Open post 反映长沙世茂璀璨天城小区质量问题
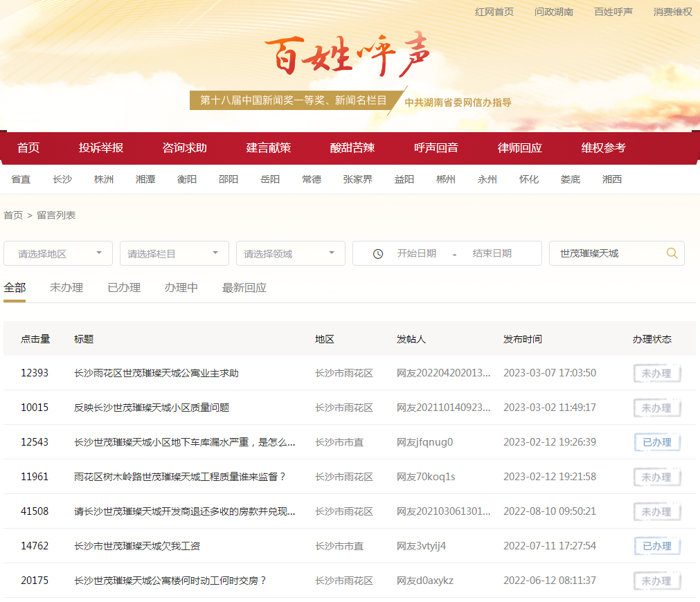The image size is (700, 602). [x=152, y=408]
